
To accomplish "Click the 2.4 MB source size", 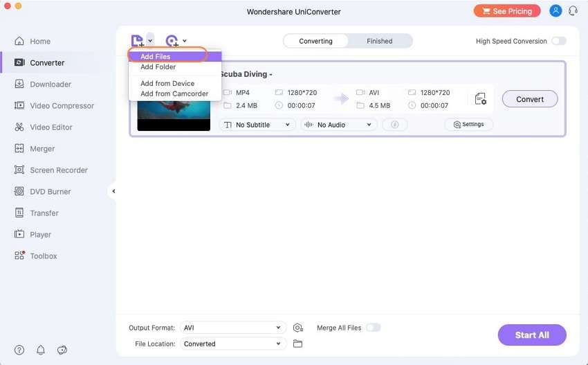I will coord(246,105).
